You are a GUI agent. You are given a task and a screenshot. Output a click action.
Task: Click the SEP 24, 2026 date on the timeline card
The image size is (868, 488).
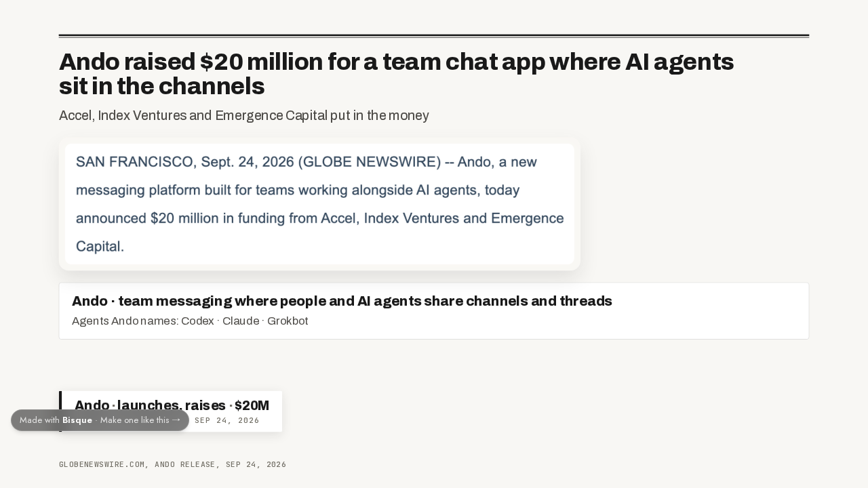click(x=227, y=420)
